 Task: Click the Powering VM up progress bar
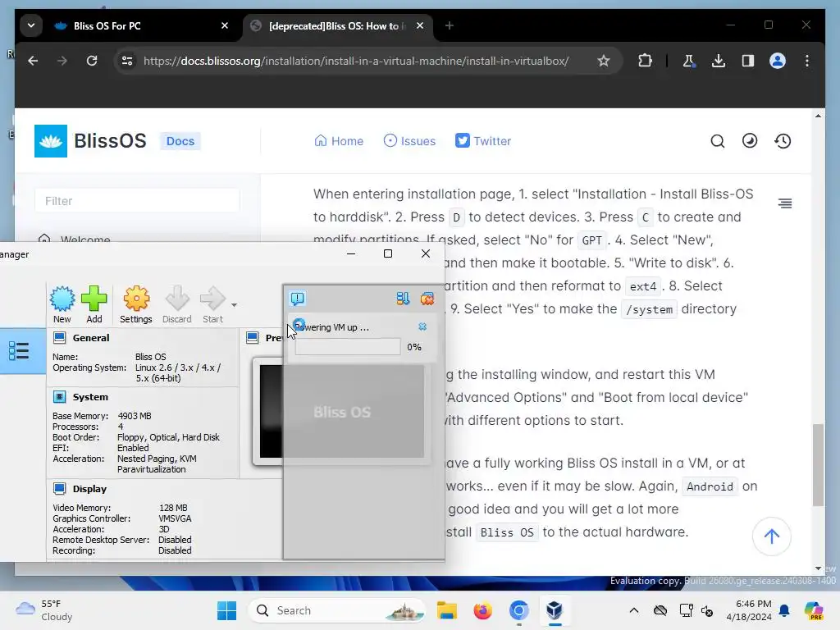pos(347,347)
